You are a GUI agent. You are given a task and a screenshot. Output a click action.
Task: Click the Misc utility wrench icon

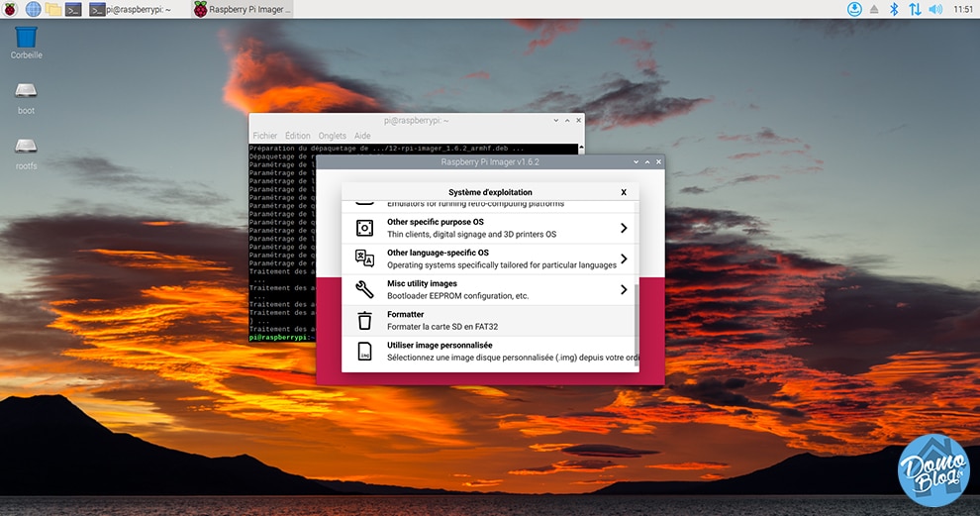(x=364, y=289)
